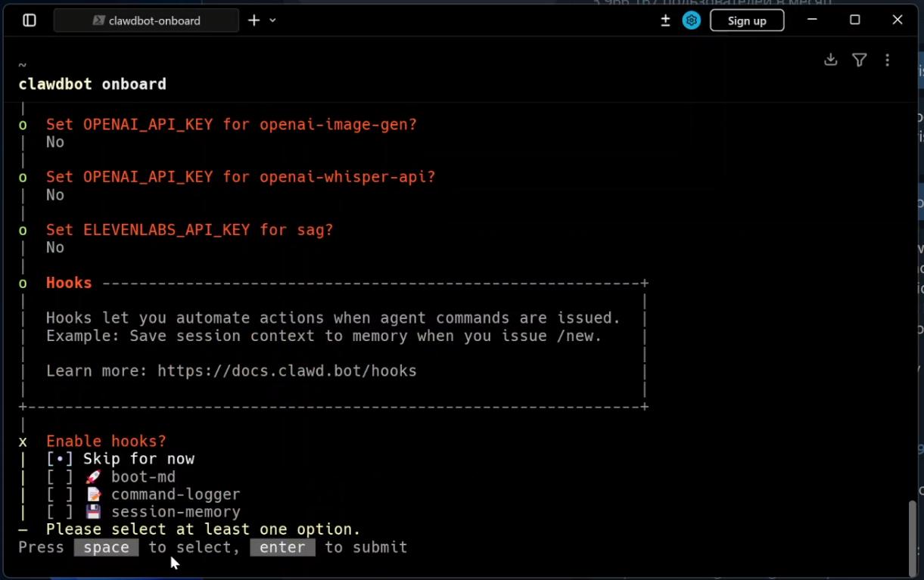
Task: Open the three-dot overflow menu icon
Action: click(888, 59)
